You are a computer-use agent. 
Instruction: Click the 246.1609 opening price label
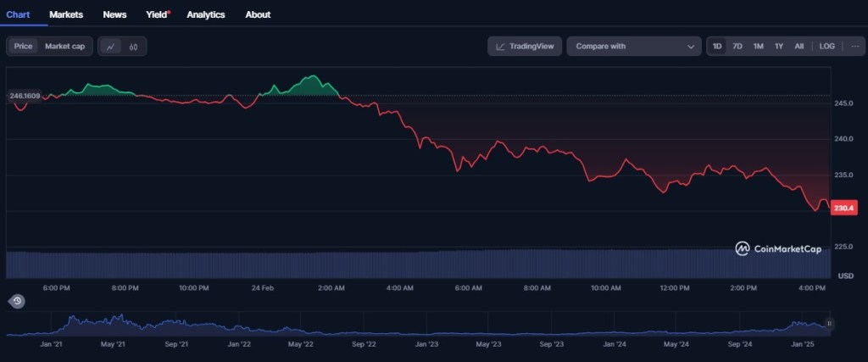coord(25,96)
